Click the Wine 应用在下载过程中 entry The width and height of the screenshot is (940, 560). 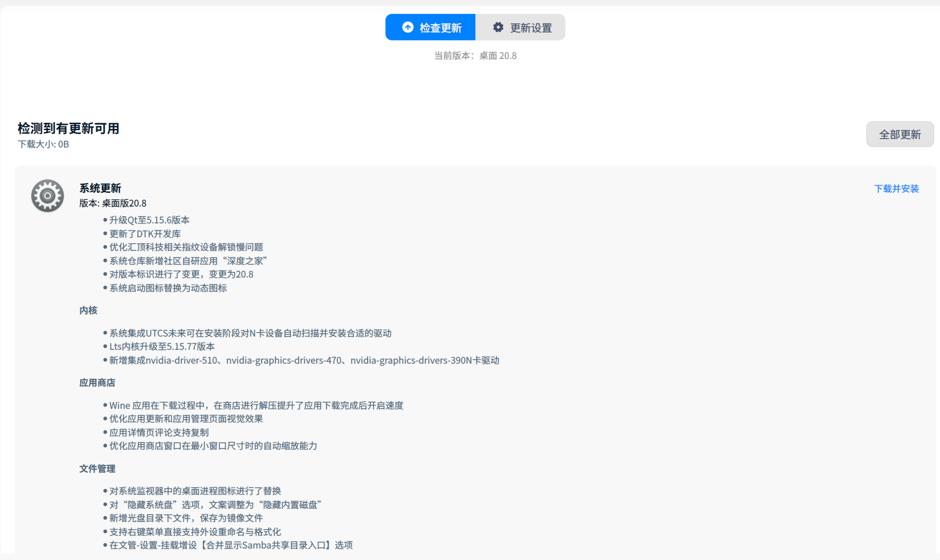coord(257,405)
